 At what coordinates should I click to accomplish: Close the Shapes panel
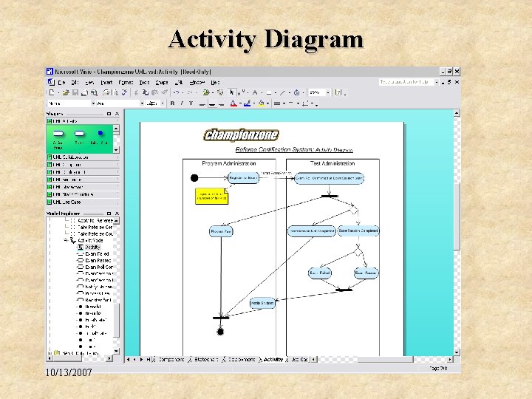[117, 114]
